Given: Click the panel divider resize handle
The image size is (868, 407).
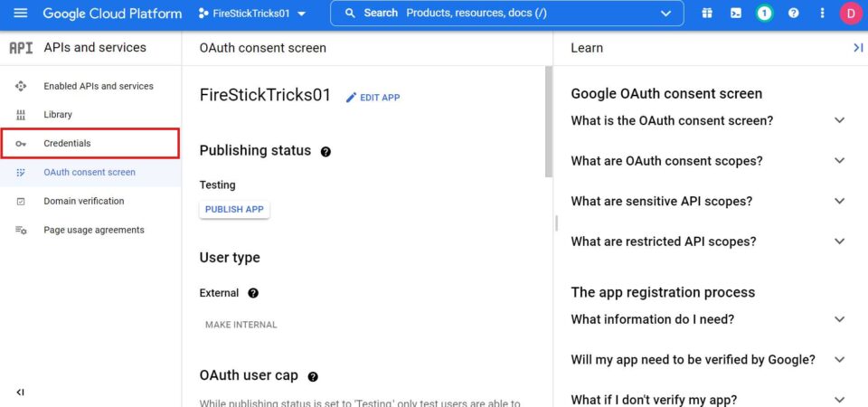Looking at the screenshot, I should tap(556, 223).
